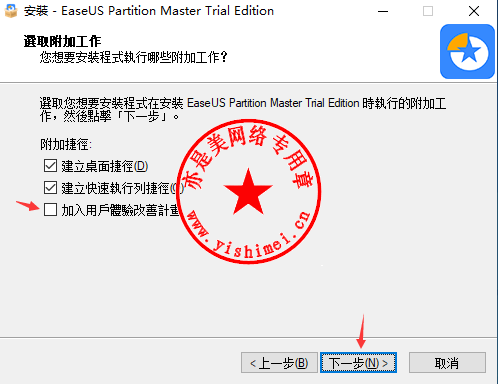Screen dimensions: 498x384
Task: Click the EaseUS Partition Master logo icon
Action: [467, 51]
